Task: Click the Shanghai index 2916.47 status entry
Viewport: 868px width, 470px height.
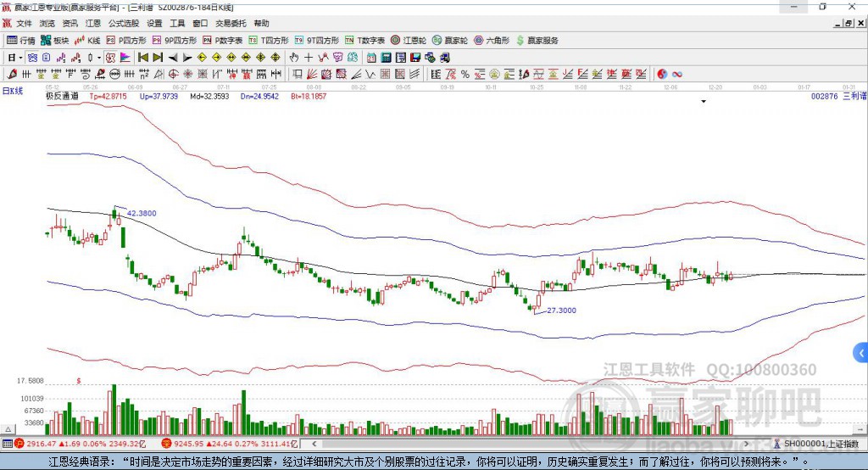Action: pyautogui.click(x=81, y=444)
